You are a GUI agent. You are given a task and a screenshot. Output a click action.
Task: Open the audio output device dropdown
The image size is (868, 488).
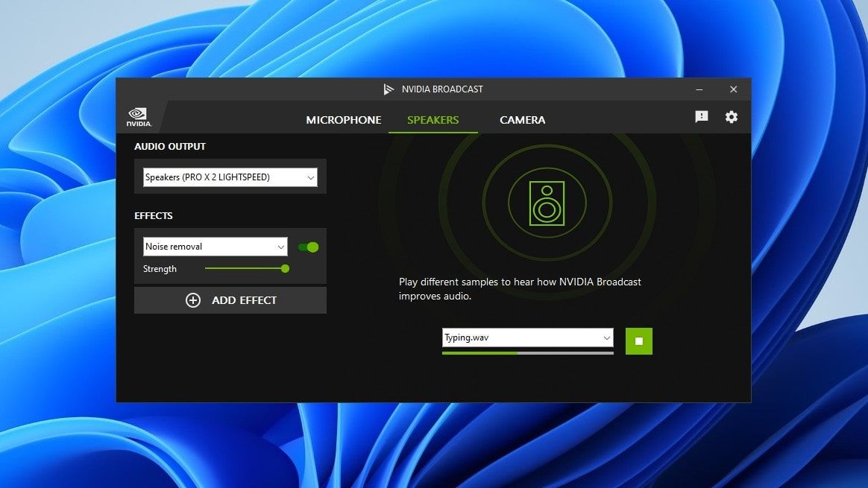click(x=230, y=177)
